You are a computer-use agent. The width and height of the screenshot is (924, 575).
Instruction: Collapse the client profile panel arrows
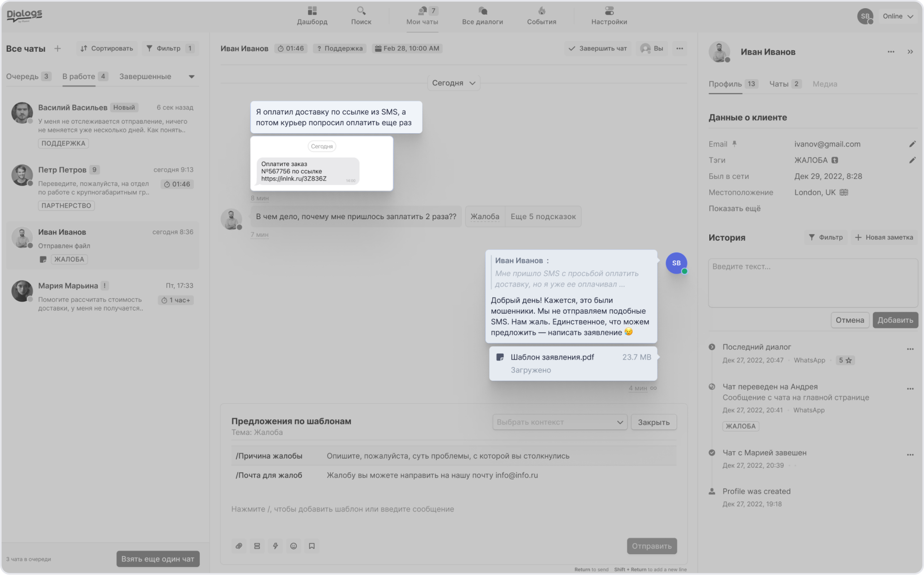tap(910, 52)
